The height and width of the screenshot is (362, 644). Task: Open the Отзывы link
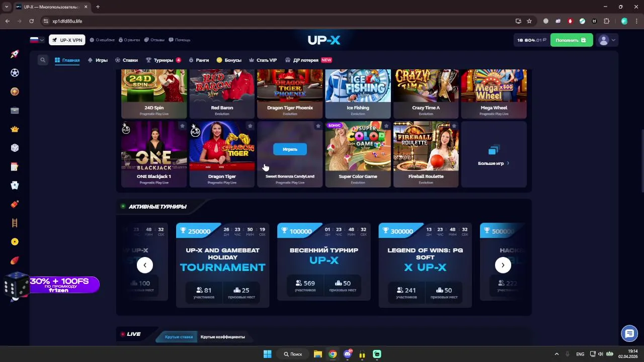tap(154, 40)
